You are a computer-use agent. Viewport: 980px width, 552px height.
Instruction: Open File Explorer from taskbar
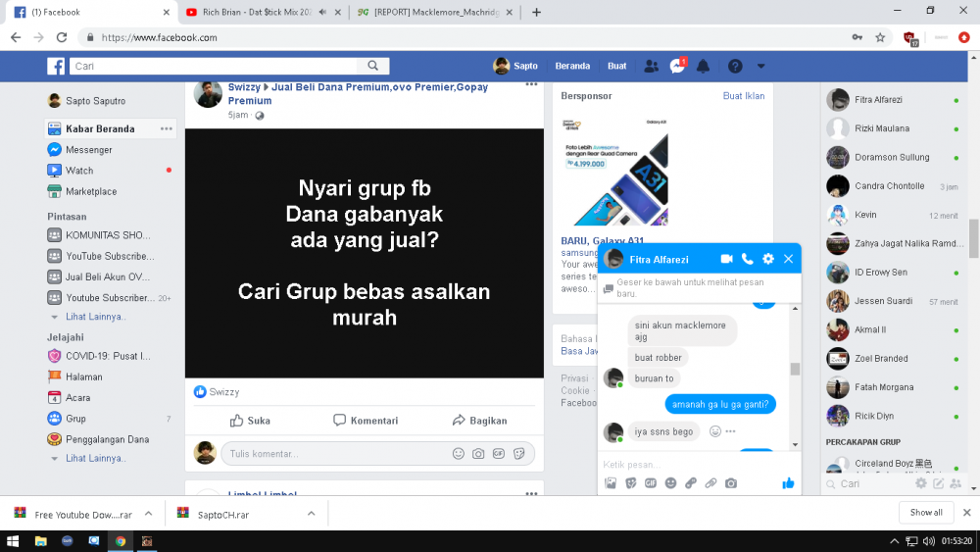pos(40,541)
